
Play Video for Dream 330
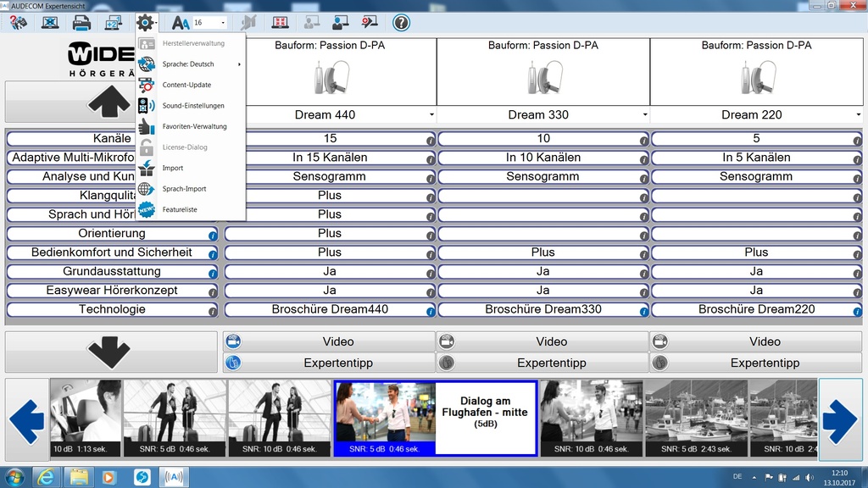tap(542, 341)
